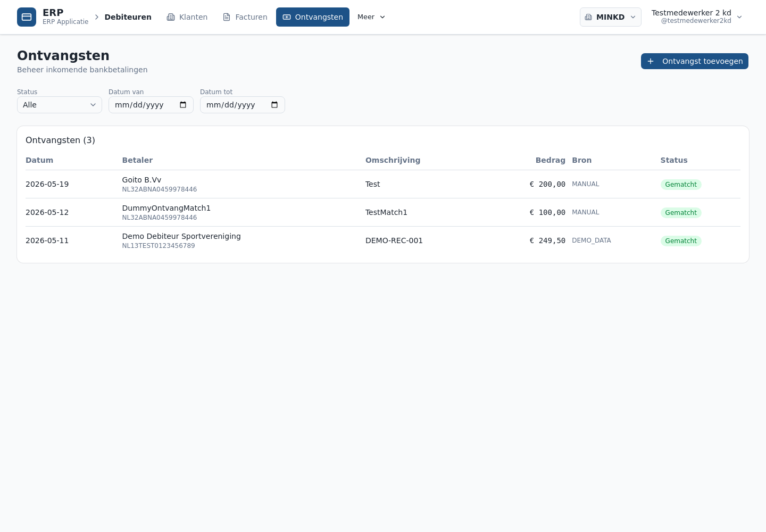Open the Goito B.Vv receipt row
Screen dimensions: 766x532
pos(383,184)
